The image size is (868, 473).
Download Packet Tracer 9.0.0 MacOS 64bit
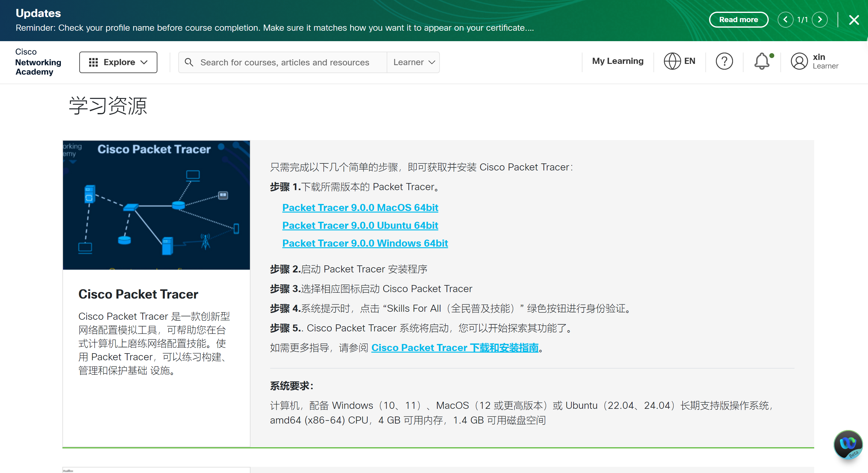(360, 208)
